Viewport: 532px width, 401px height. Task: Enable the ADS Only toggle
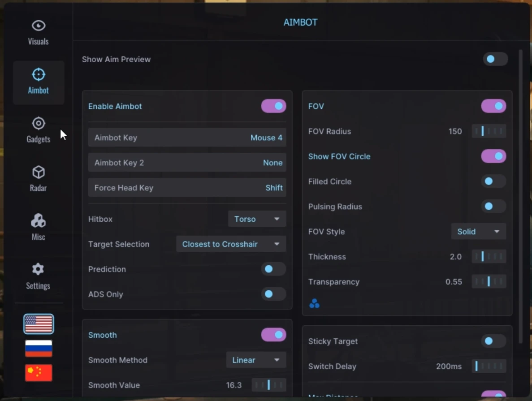tap(273, 294)
